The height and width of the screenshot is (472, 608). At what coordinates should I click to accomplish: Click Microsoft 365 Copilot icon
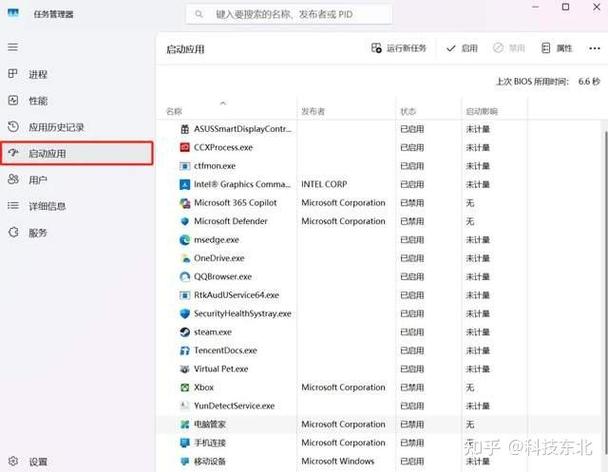point(185,203)
